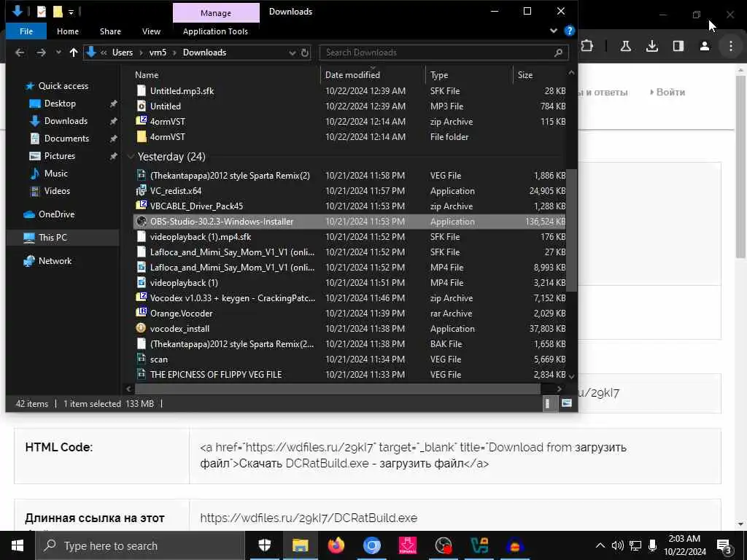The height and width of the screenshot is (560, 747).
Task: Select Desktop in Quick access
Action: pos(60,104)
